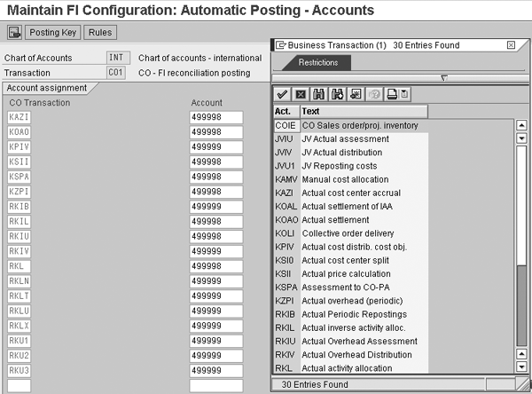532x394 pixels.
Task: Click the account field for RKIL row
Action: click(216, 222)
